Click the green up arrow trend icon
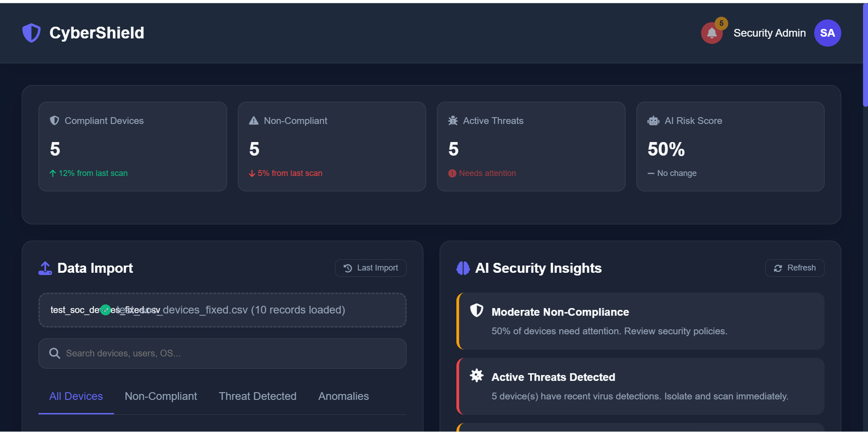 coord(53,173)
